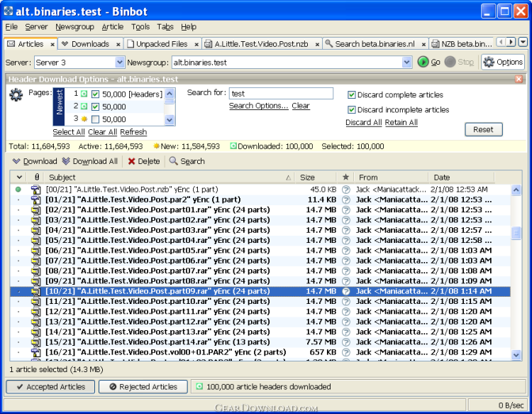Viewport: 532px width, 414px height.
Task: Toggle the Accepted Articles button
Action: pyautogui.click(x=50, y=387)
